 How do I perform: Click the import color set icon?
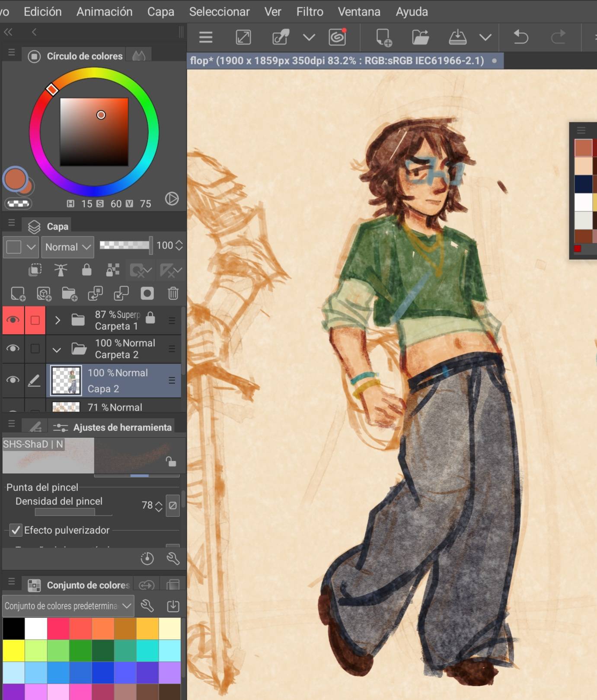173,606
